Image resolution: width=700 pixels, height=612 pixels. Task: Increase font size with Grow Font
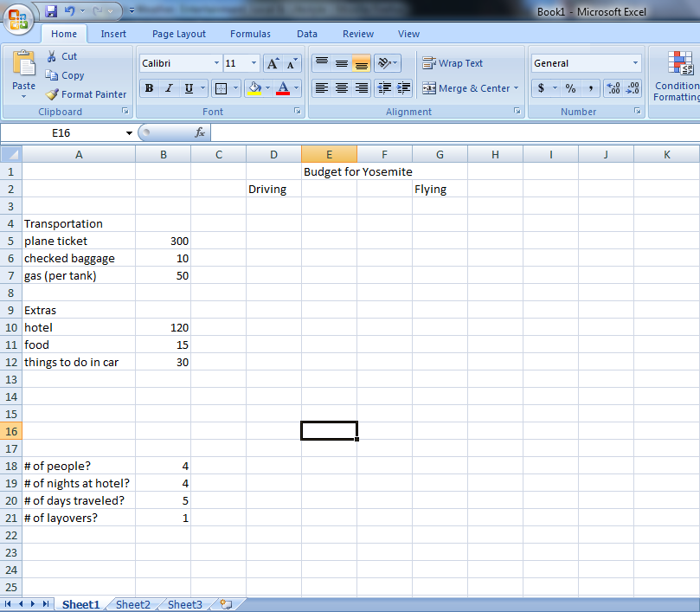click(273, 63)
